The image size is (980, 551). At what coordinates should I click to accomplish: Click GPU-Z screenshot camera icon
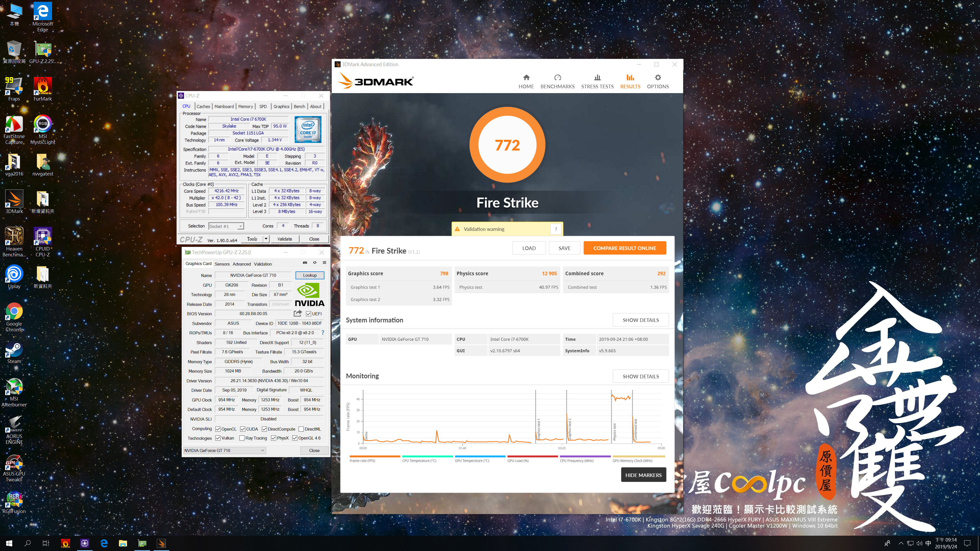click(x=305, y=263)
